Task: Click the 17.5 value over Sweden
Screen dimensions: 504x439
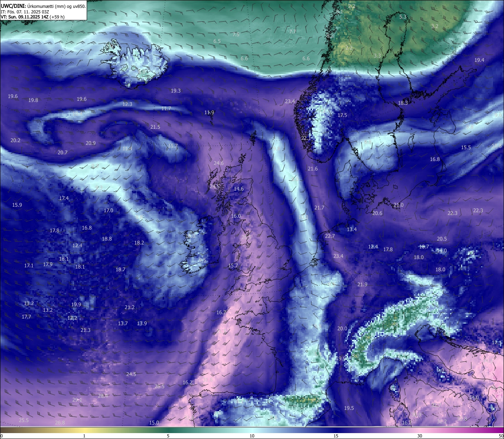Action: pyautogui.click(x=342, y=115)
